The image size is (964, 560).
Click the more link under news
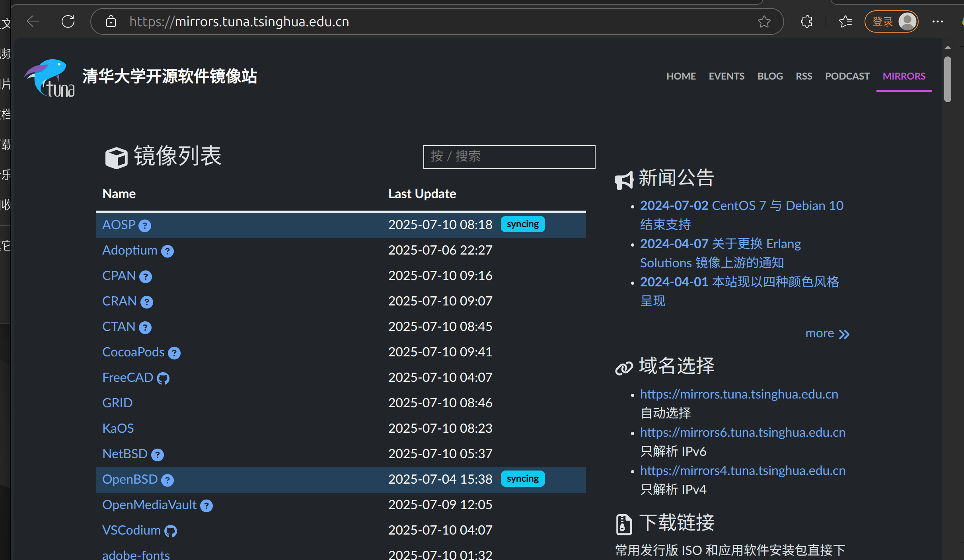tap(827, 333)
